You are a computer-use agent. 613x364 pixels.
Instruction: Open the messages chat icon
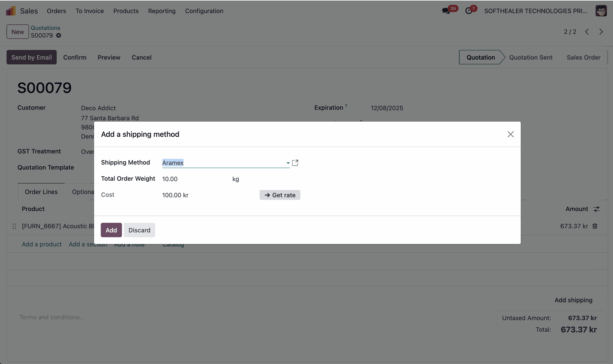pos(446,11)
